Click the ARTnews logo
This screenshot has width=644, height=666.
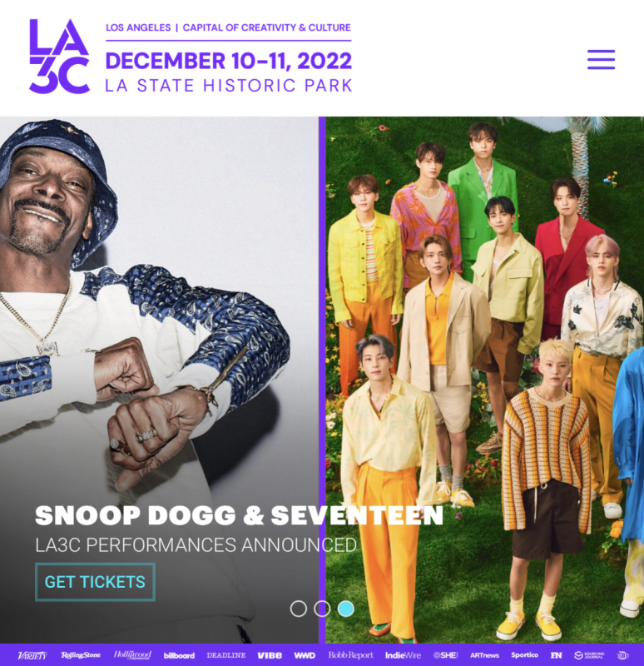pos(484,655)
